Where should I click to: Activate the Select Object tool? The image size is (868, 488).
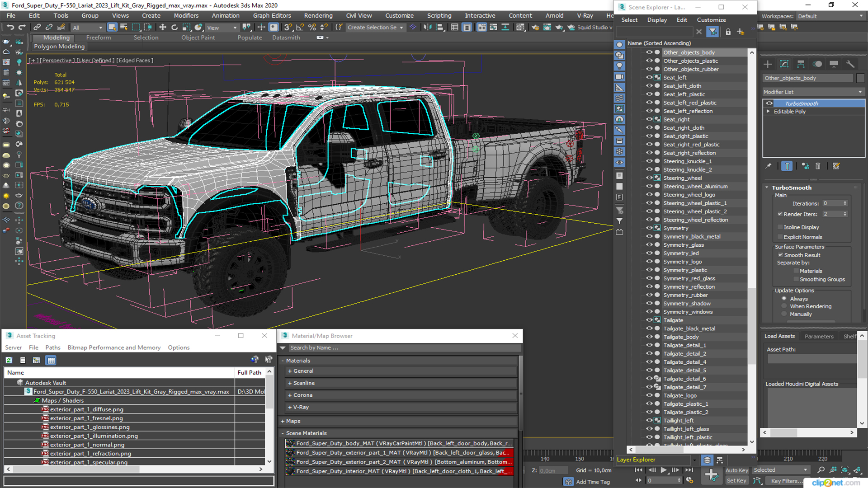112,28
